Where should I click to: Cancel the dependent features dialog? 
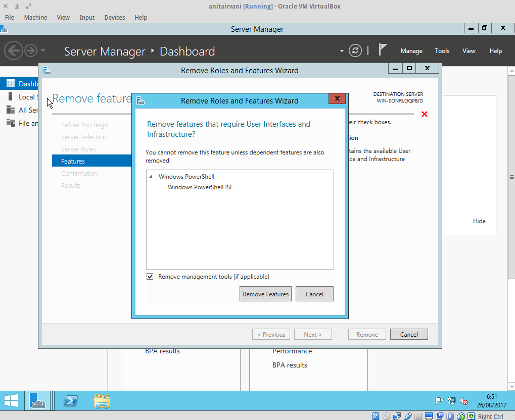tap(314, 294)
